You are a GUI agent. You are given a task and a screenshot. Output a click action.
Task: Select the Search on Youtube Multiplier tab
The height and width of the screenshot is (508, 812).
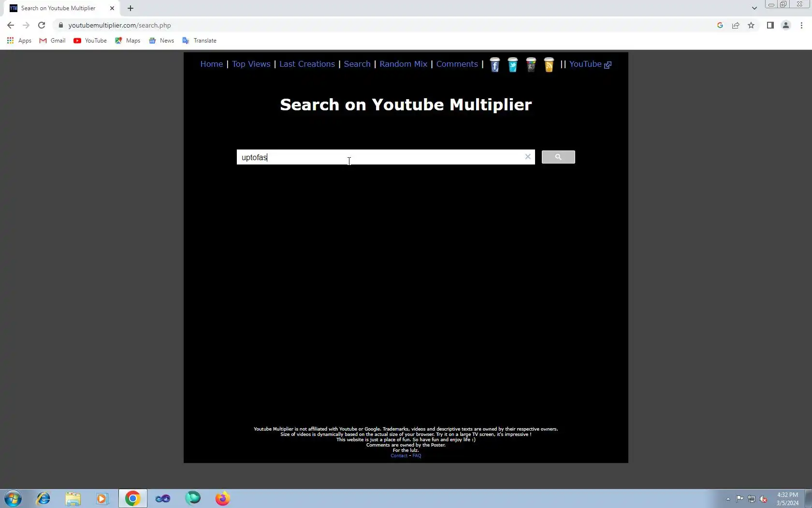[x=58, y=8]
